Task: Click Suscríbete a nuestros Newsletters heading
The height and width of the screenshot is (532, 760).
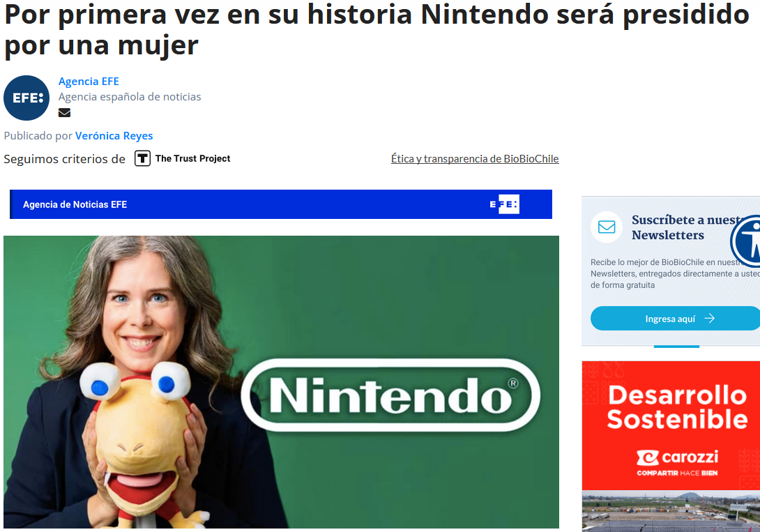Action: (x=688, y=227)
